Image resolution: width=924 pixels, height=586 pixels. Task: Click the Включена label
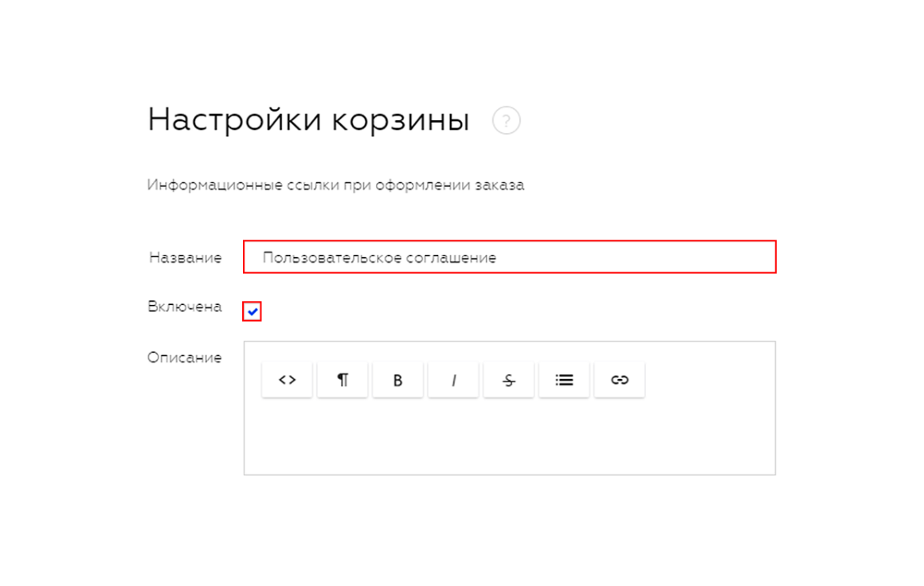click(185, 307)
